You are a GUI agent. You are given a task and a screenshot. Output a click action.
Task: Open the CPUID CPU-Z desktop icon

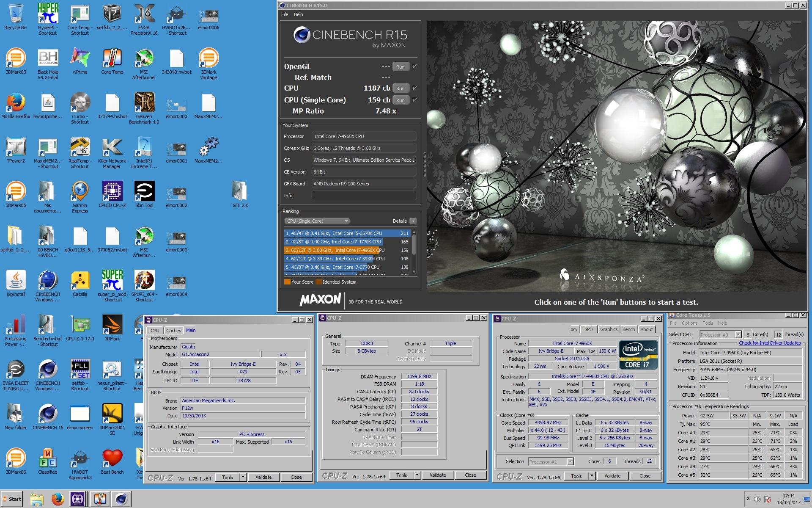112,192
